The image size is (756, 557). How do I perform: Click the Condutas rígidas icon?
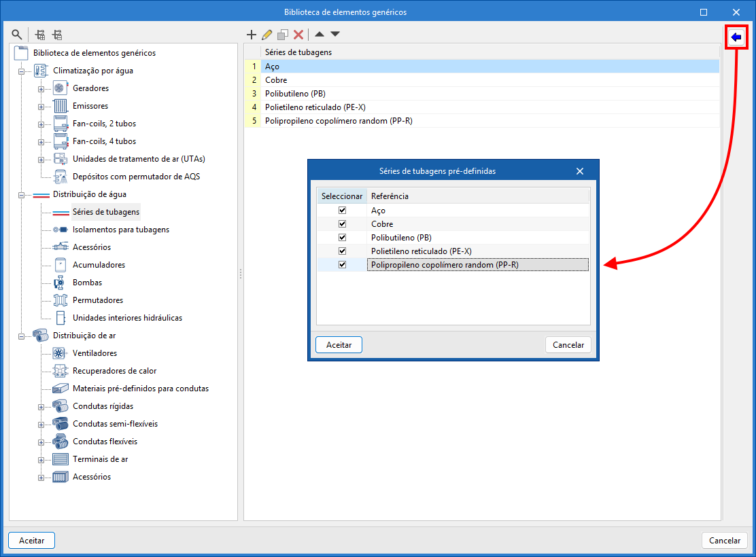pyautogui.click(x=61, y=406)
